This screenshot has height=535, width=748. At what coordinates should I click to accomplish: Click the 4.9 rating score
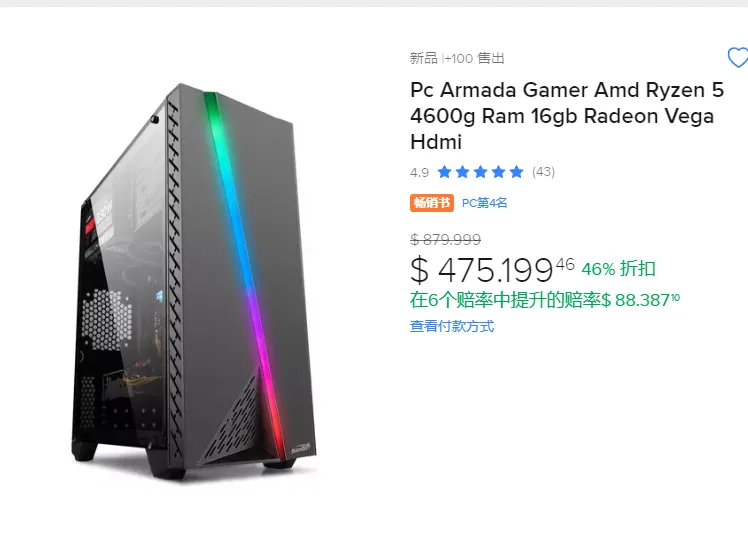tap(419, 172)
